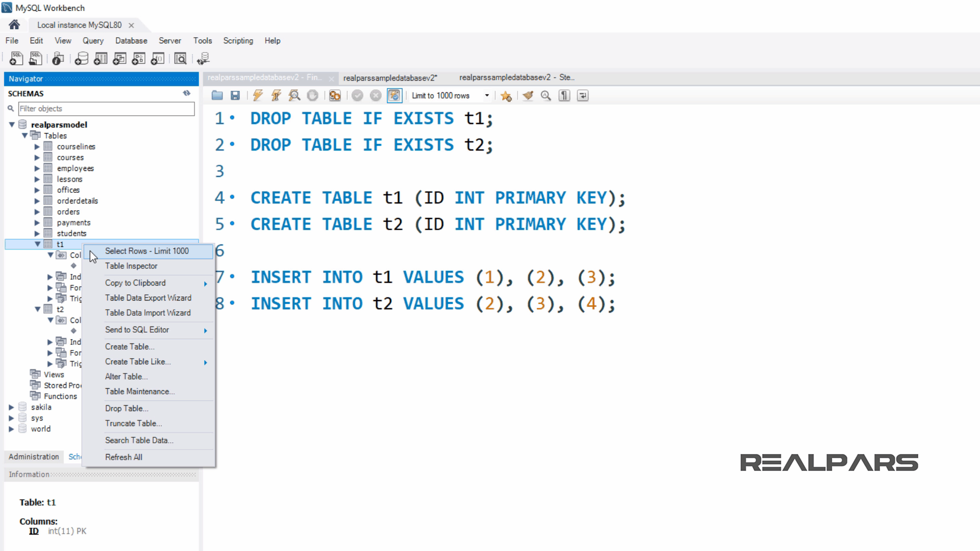Image resolution: width=980 pixels, height=551 pixels.
Task: Open the Limit to 1000 rows dropdown
Action: click(x=487, y=95)
